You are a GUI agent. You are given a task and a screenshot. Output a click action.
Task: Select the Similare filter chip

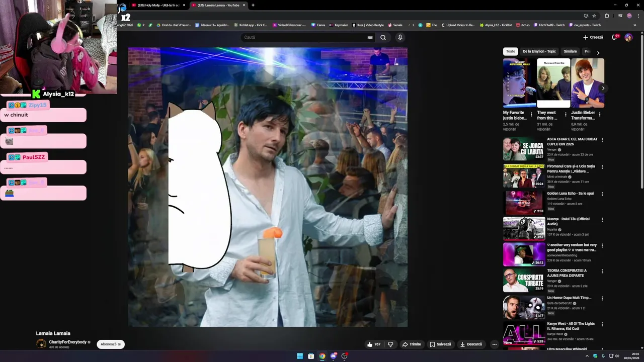pos(570,51)
